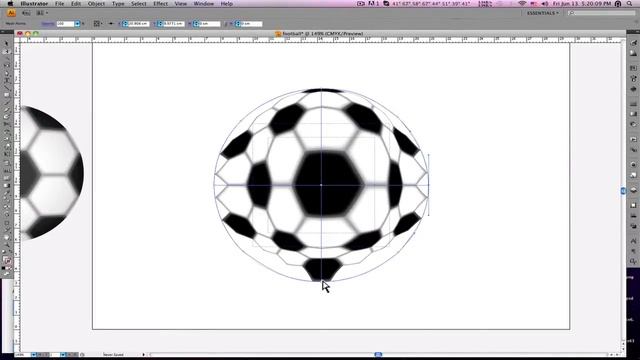Open the Color Guide panel icon

coord(633,53)
